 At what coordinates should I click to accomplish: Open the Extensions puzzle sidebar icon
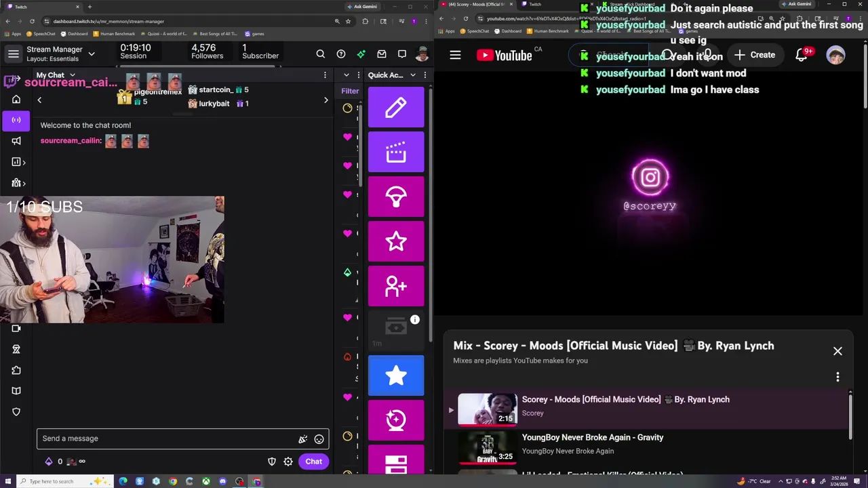[x=16, y=370]
